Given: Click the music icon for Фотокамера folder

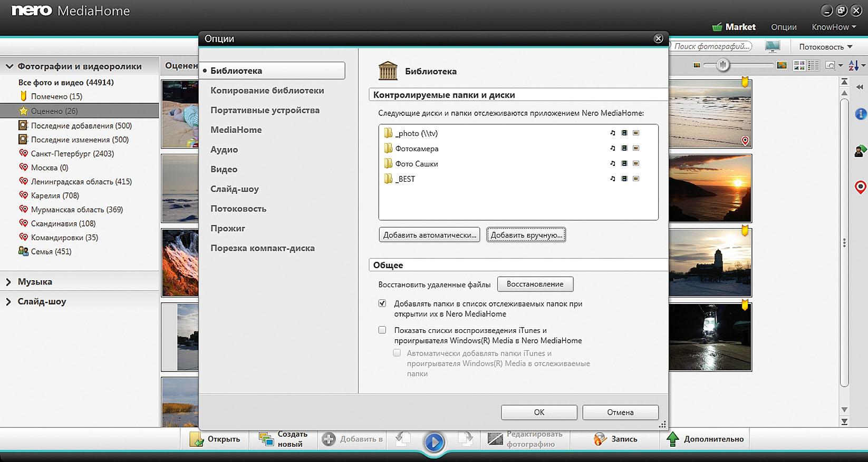Looking at the screenshot, I should pos(612,149).
